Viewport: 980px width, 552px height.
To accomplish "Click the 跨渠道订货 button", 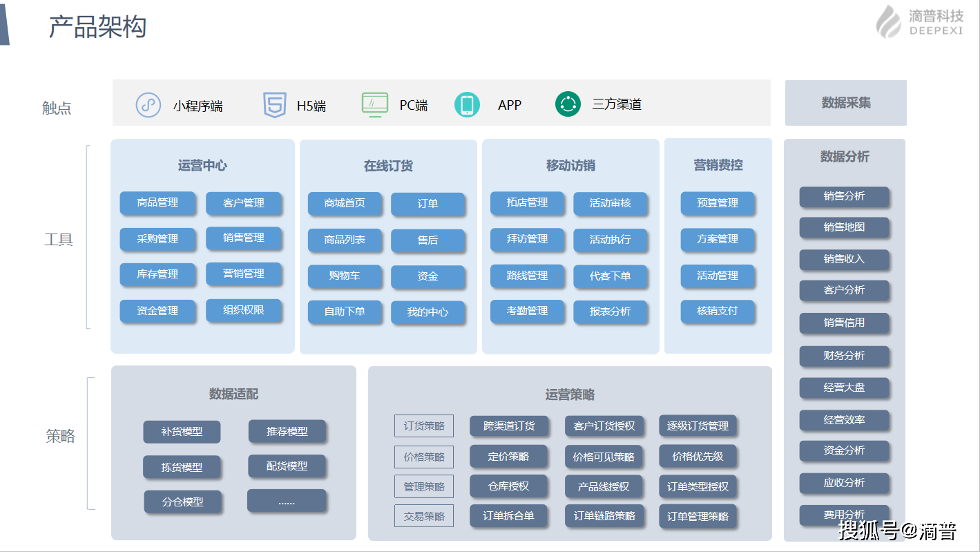I will pos(509,426).
